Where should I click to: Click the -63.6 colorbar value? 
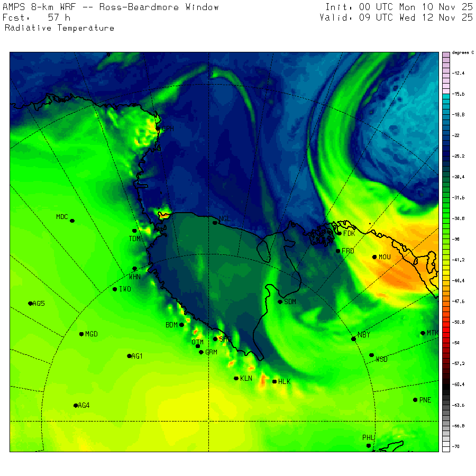pos(458,405)
